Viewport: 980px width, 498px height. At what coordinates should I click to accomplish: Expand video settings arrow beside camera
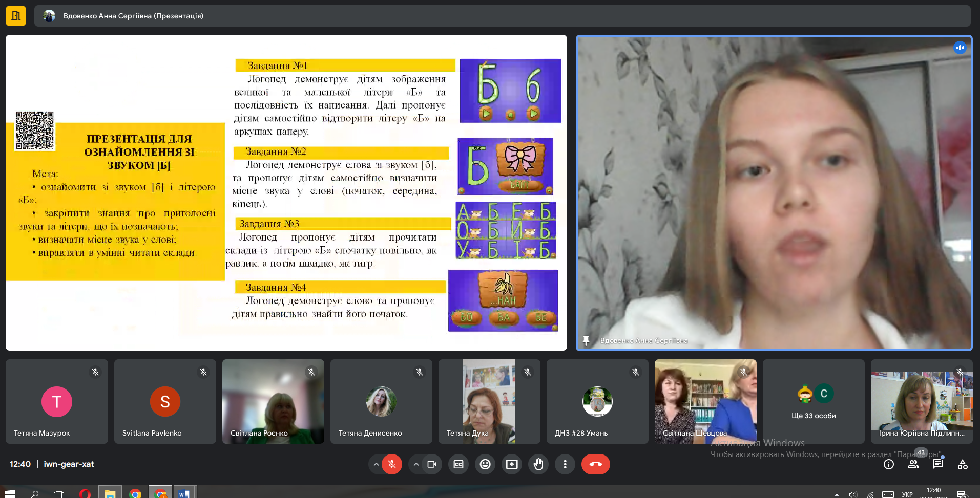416,464
